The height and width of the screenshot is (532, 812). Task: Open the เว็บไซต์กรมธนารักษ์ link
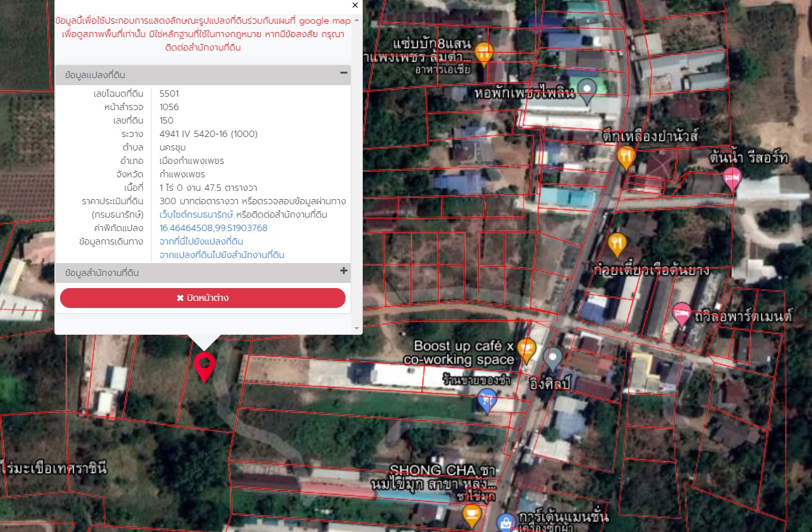click(x=196, y=214)
